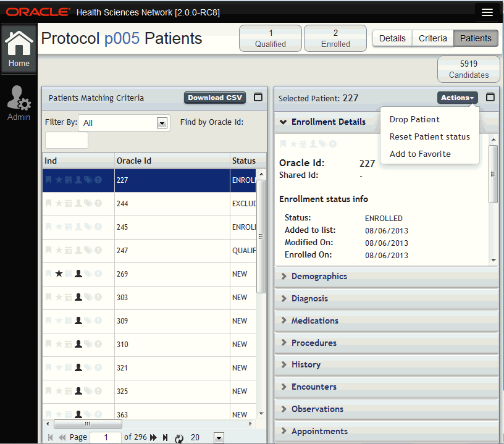Click the black star icon for patient 269
The image size is (504, 444).
[x=59, y=274]
